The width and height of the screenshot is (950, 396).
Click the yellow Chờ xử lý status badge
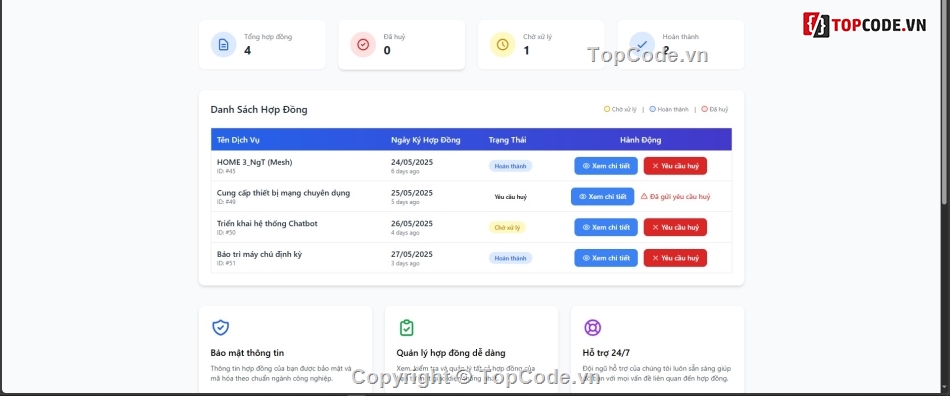[x=507, y=228]
